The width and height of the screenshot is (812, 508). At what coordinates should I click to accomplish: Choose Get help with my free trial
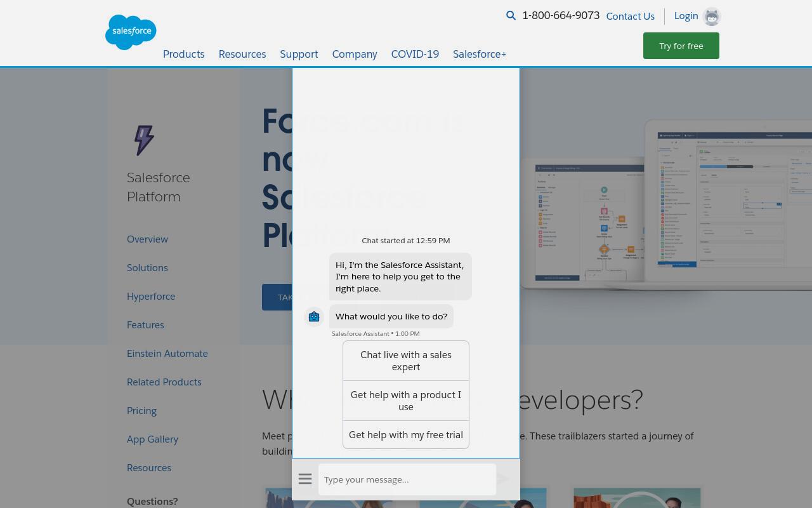click(x=406, y=435)
